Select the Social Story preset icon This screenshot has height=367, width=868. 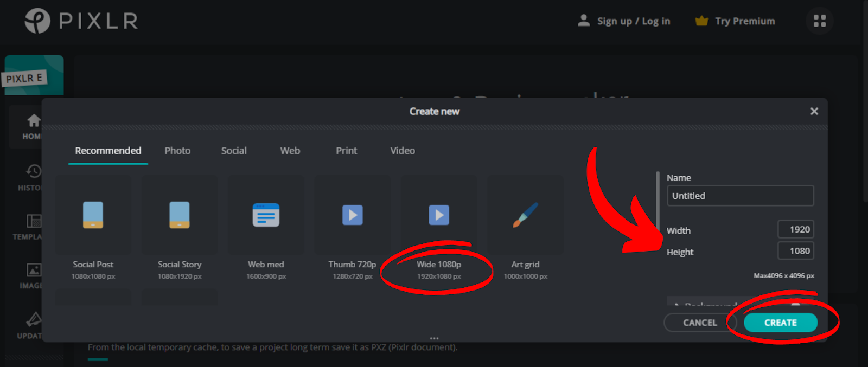click(180, 215)
